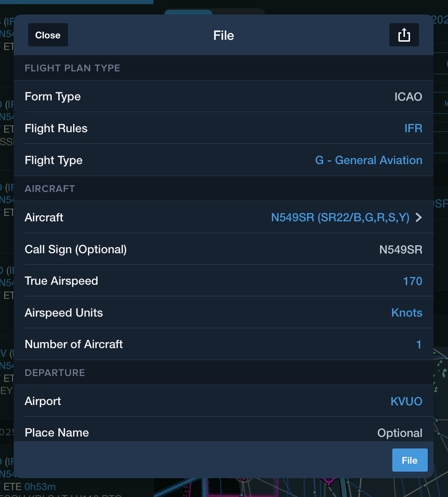The height and width of the screenshot is (497, 448).
Task: Open the Flight Type General Aviation selector
Action: pos(368,160)
